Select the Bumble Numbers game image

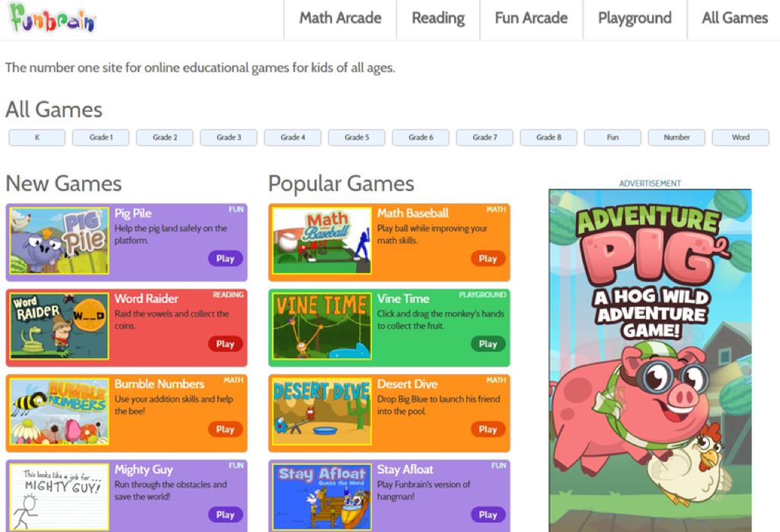59,412
